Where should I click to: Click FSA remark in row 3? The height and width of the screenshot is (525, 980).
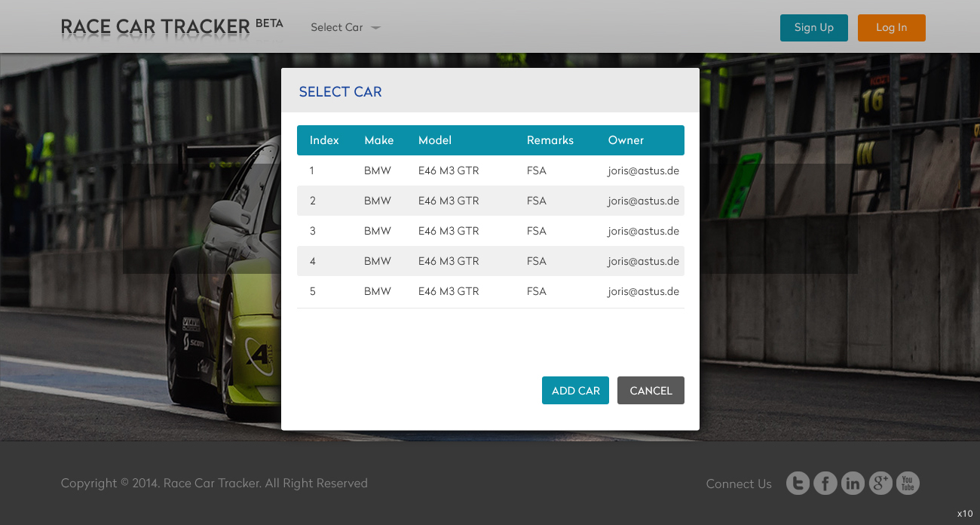[537, 231]
